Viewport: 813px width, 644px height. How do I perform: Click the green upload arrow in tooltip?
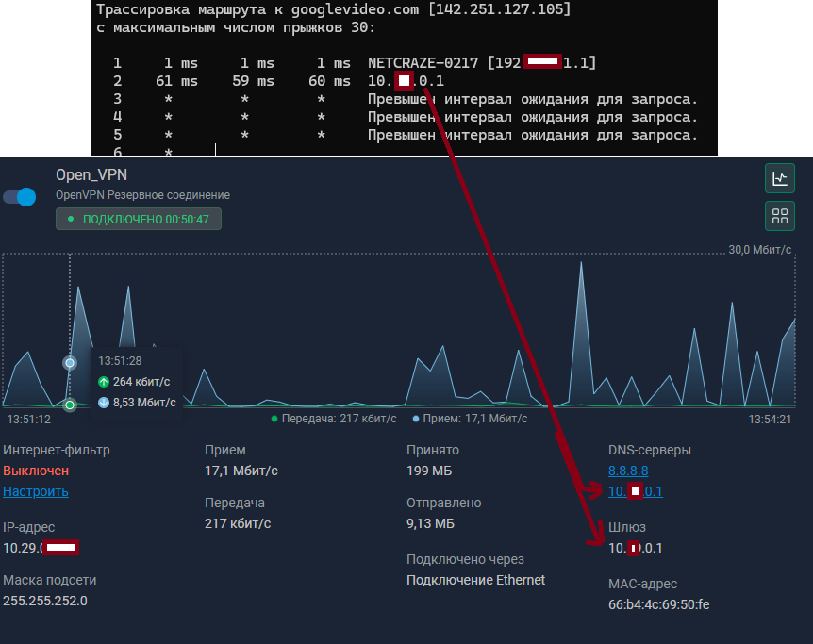tap(104, 382)
